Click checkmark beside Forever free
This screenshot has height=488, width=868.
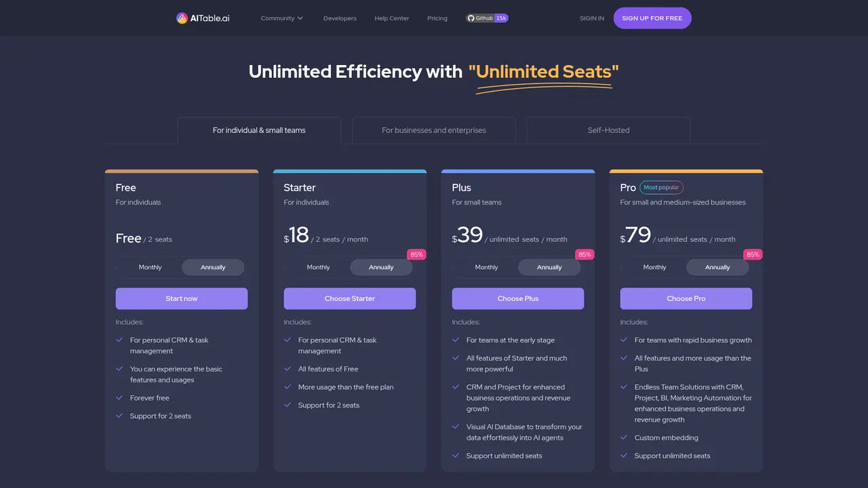[x=119, y=398]
